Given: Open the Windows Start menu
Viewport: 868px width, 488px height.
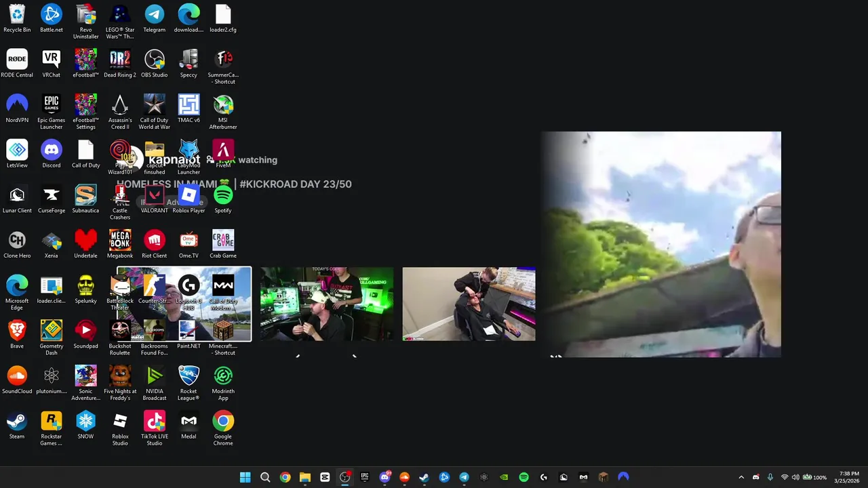Looking at the screenshot, I should click(245, 477).
